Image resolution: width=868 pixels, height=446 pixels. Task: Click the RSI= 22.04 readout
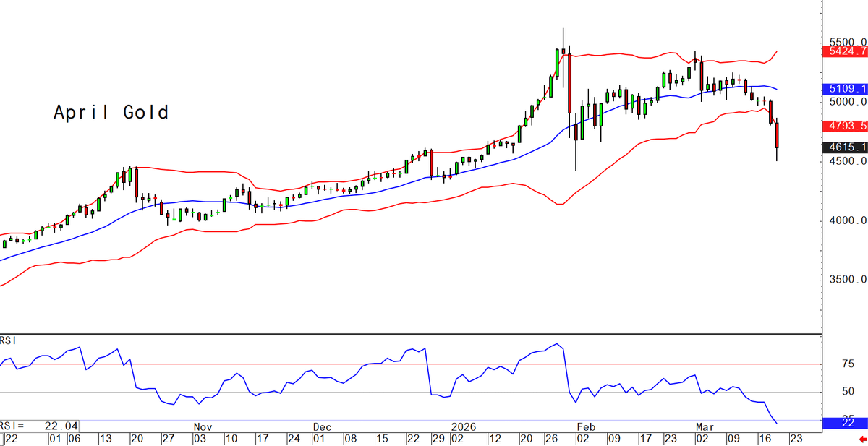tap(39, 426)
